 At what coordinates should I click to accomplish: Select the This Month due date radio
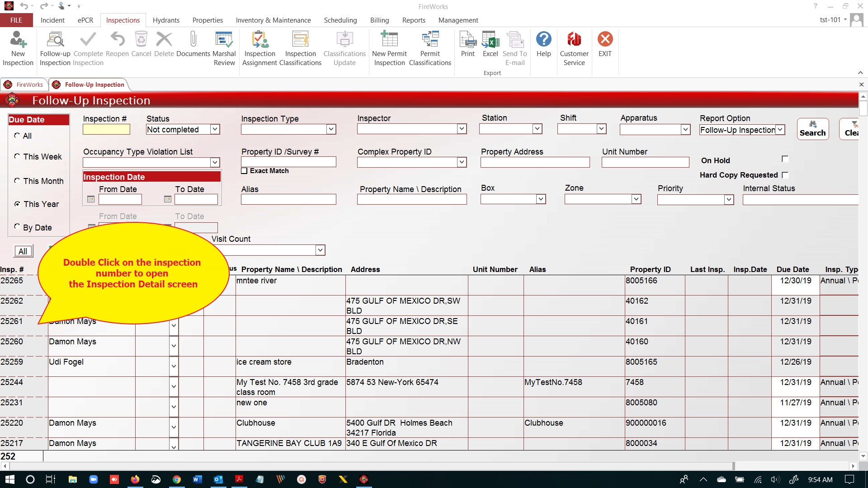(17, 181)
